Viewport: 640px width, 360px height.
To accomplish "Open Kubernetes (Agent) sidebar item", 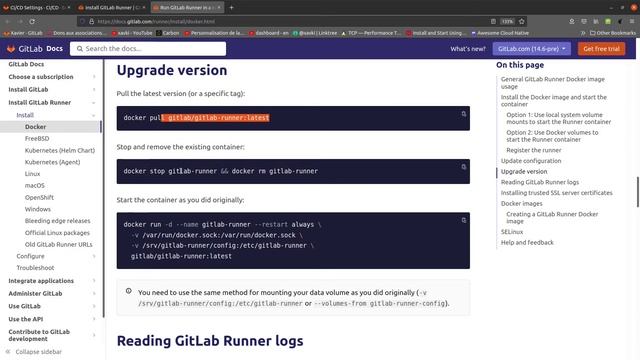I will [52, 162].
